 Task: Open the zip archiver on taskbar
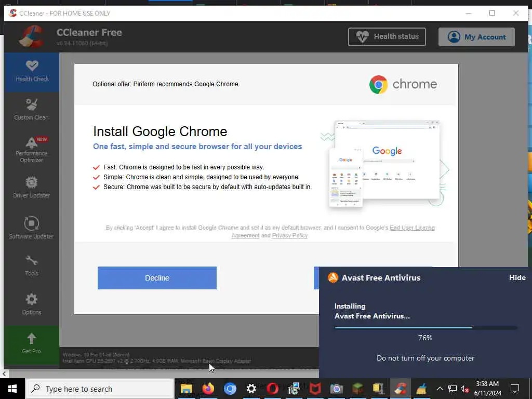378,389
